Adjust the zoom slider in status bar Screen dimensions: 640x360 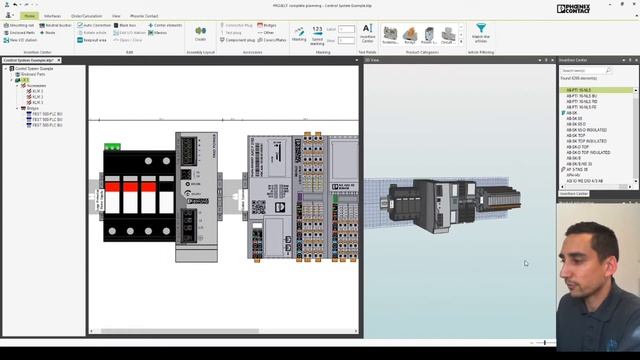click(544, 343)
